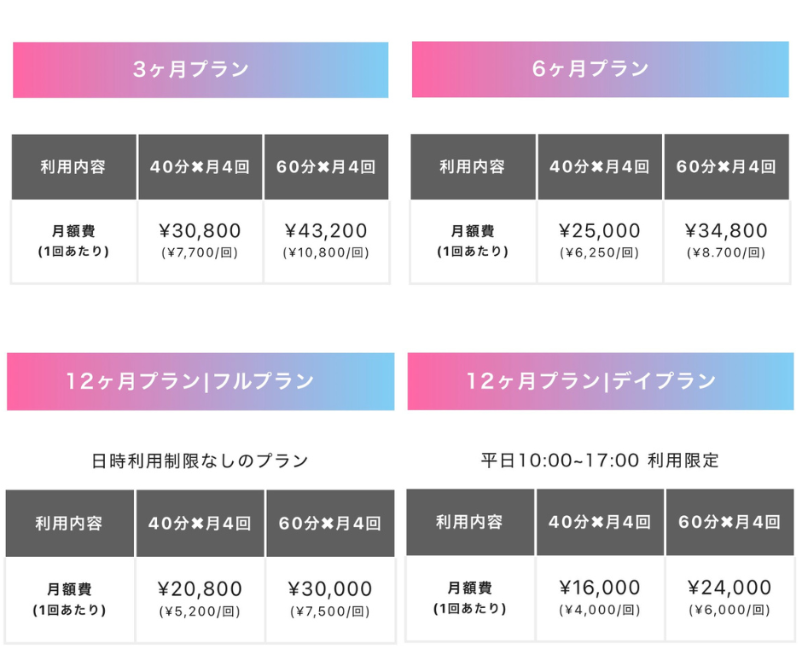Screen dimensions: 802x672
Task: Select the ¥34,800 price in 6ヶ月プラン
Action: click(726, 230)
